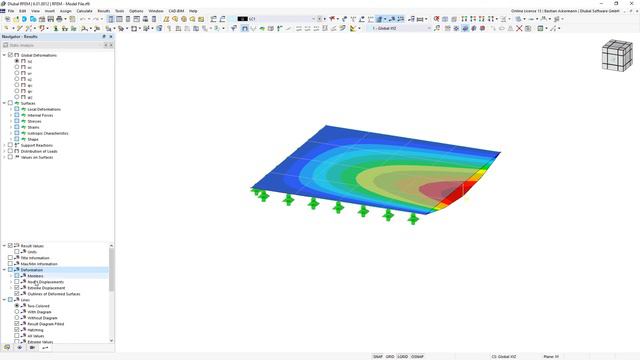Open the File menu

point(11,11)
